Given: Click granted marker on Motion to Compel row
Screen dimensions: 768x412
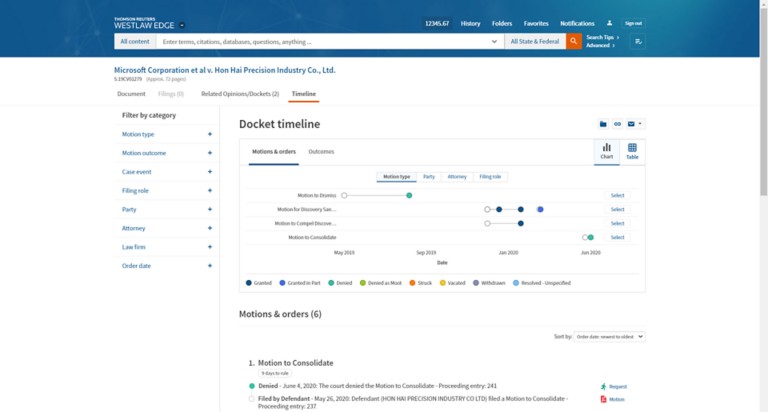Looking at the screenshot, I should pyautogui.click(x=521, y=223).
